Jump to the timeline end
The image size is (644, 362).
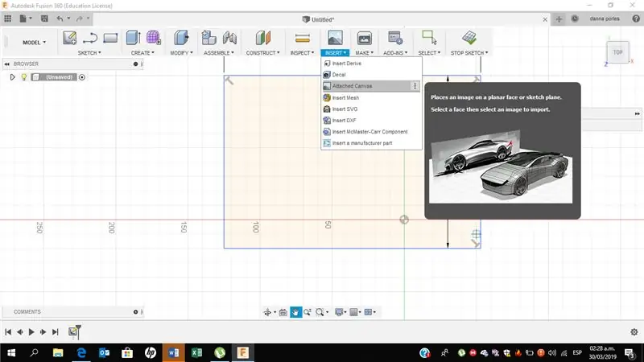coord(56,332)
